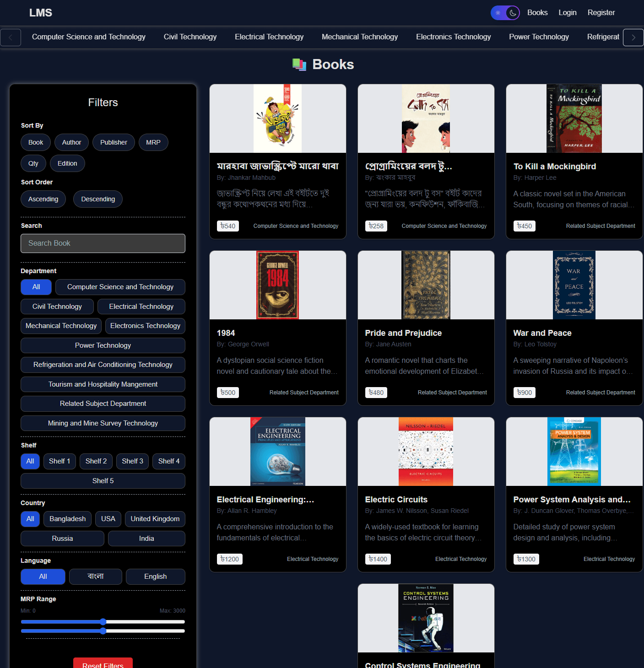Screen dimensions: 644x668
Task: Open the 1984 book cover thumbnail
Action: coord(277,285)
